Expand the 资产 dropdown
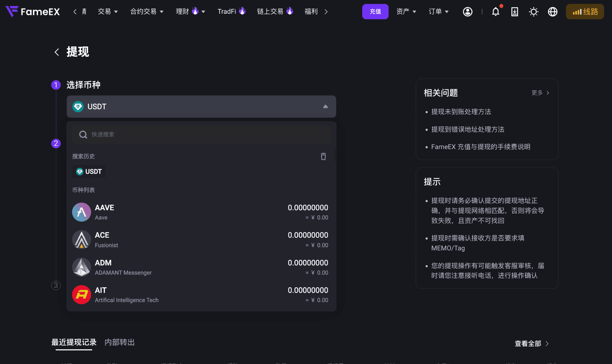Viewport: 612px width, 364px height. 406,12
